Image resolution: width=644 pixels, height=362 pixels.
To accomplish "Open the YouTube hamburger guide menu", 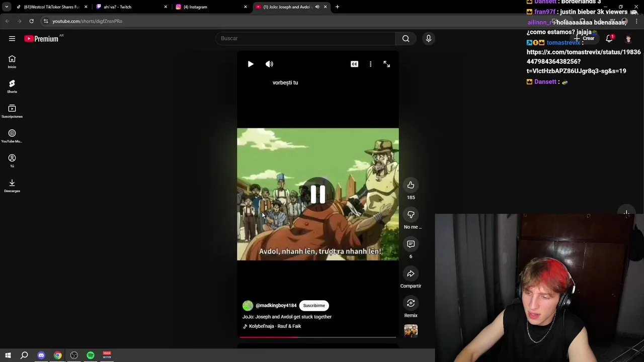I will tap(12, 39).
